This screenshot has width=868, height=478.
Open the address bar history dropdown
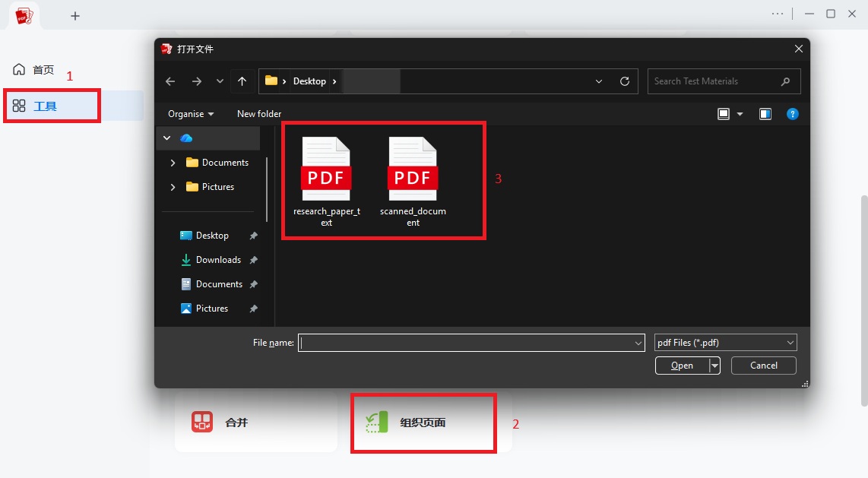598,81
